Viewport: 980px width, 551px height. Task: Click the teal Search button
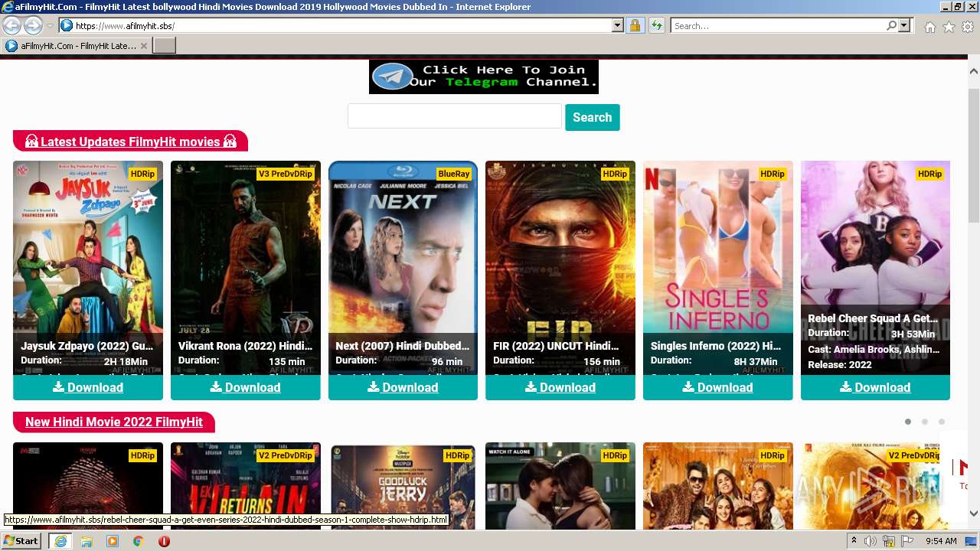coord(593,117)
